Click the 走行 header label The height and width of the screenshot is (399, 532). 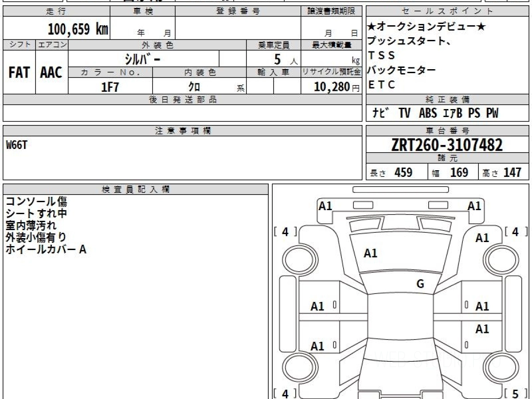point(56,11)
